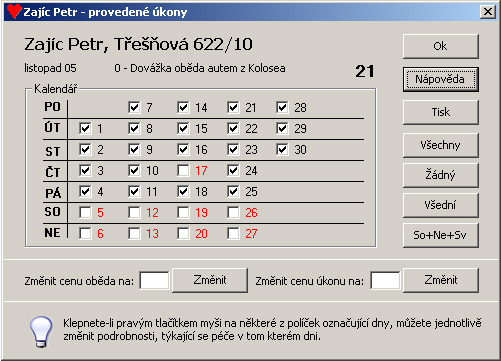Viewport: 501px width, 361px height.
Task: Click the Ok button
Action: (x=441, y=46)
